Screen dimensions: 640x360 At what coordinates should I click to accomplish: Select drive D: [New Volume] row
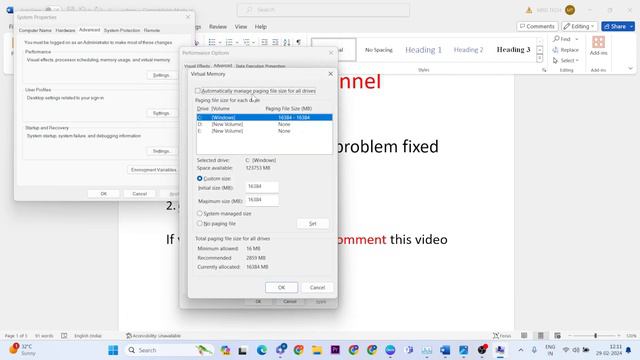(x=264, y=124)
